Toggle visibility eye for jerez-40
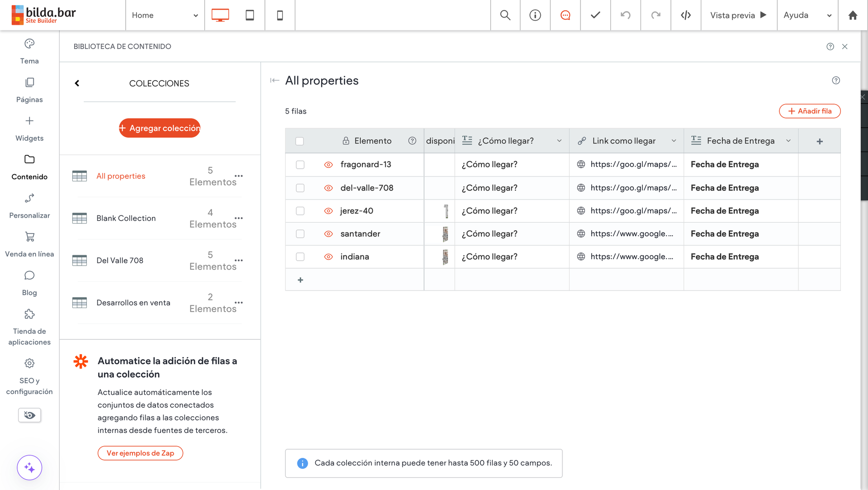The height and width of the screenshot is (490, 868). pos(329,211)
